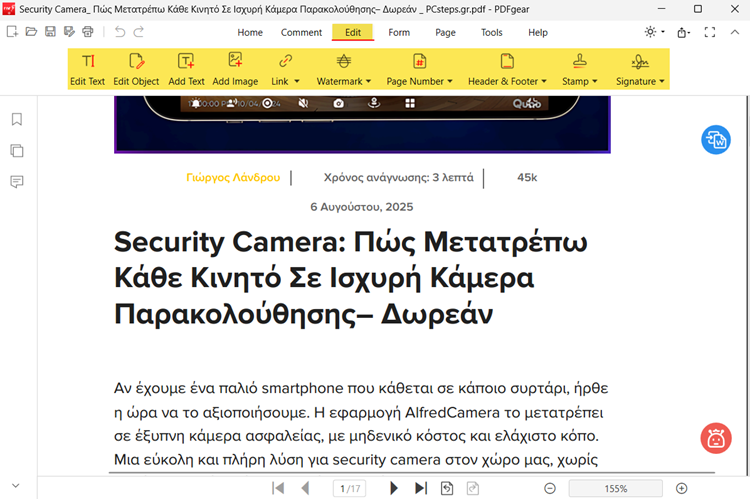The image size is (750, 499).
Task: Toggle the light/dark theme sun icon
Action: click(x=650, y=32)
